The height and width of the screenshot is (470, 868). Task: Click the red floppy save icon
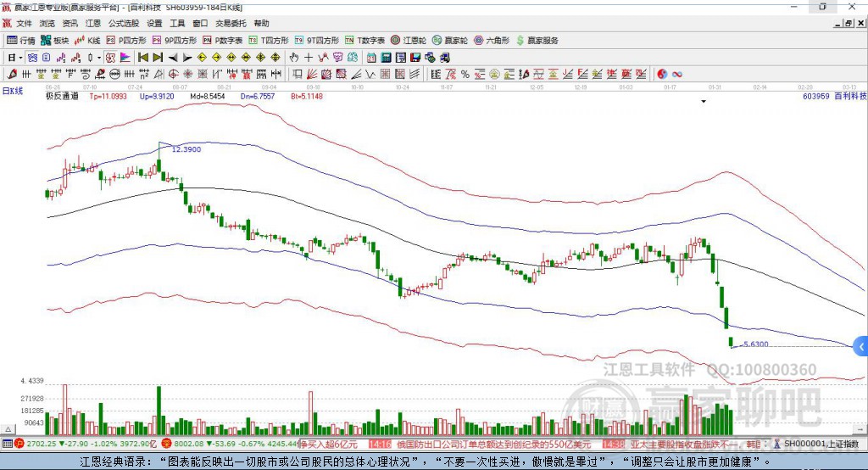[x=415, y=57]
